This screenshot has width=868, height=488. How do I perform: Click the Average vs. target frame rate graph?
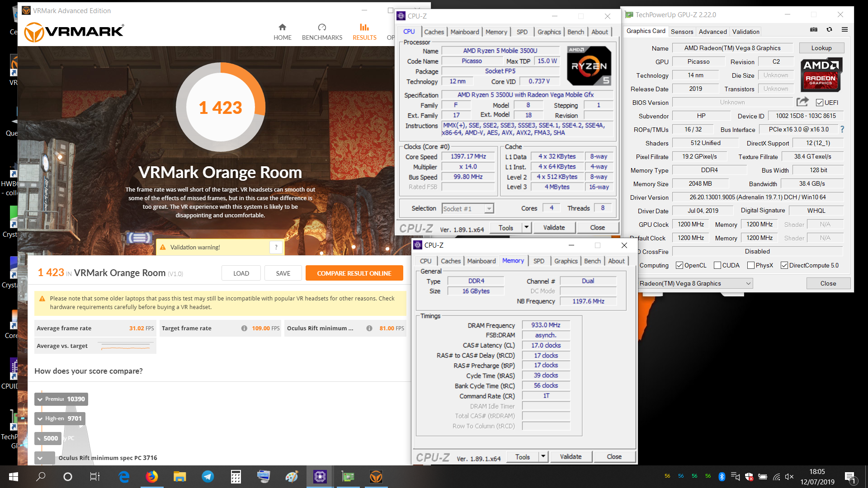[x=126, y=346]
